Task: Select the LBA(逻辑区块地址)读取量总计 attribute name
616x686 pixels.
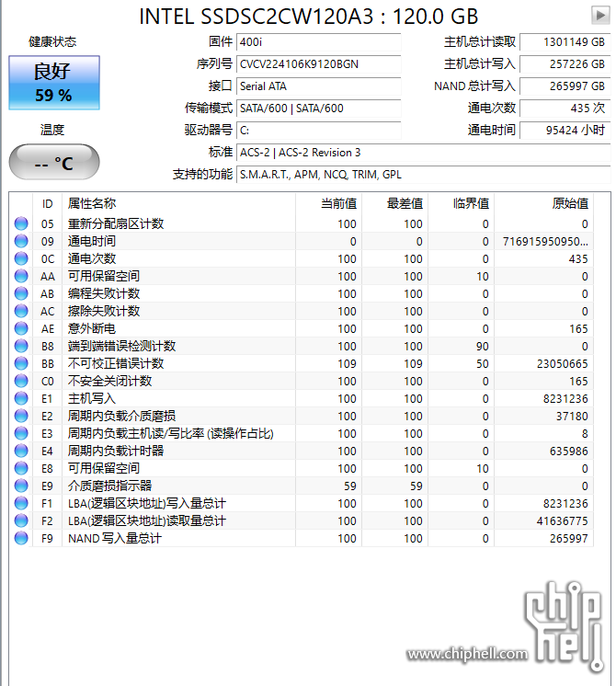Action: pos(146,520)
